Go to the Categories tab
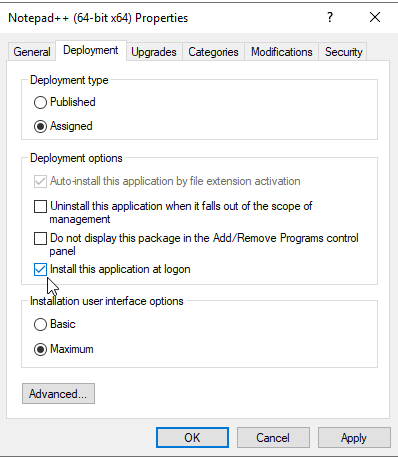 213,52
